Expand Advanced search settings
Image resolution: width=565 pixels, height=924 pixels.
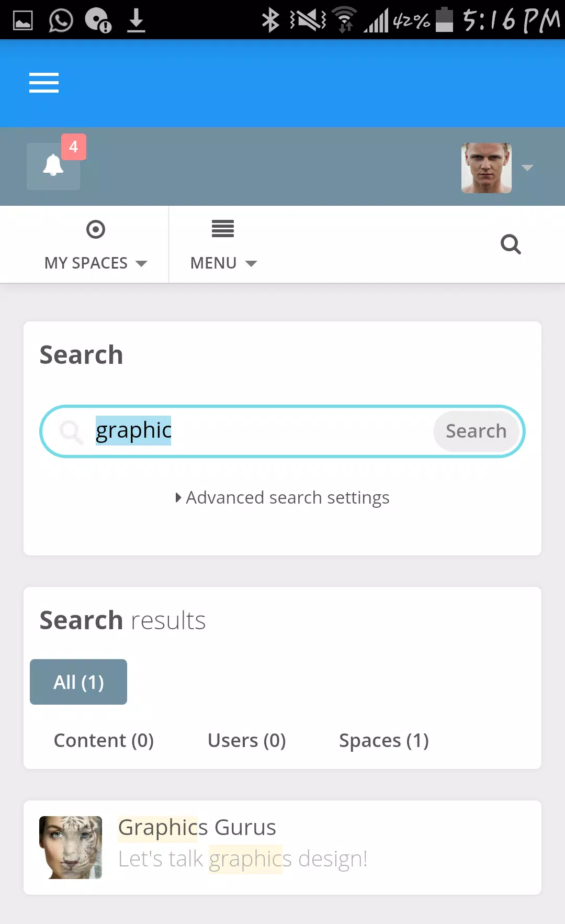(x=282, y=497)
